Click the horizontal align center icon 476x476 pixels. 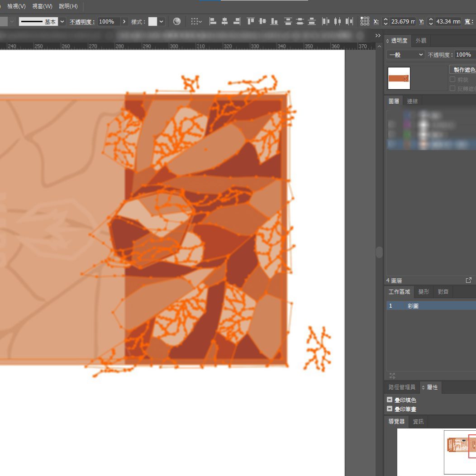click(224, 21)
